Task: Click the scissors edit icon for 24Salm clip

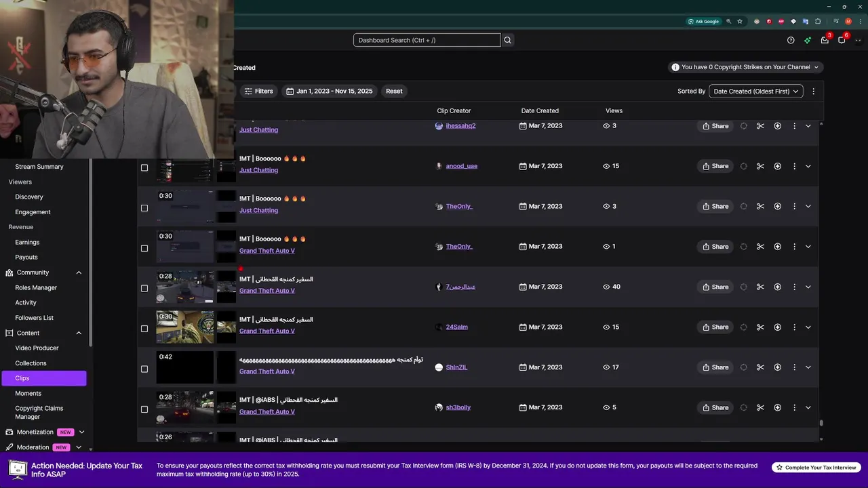Action: pyautogui.click(x=760, y=327)
